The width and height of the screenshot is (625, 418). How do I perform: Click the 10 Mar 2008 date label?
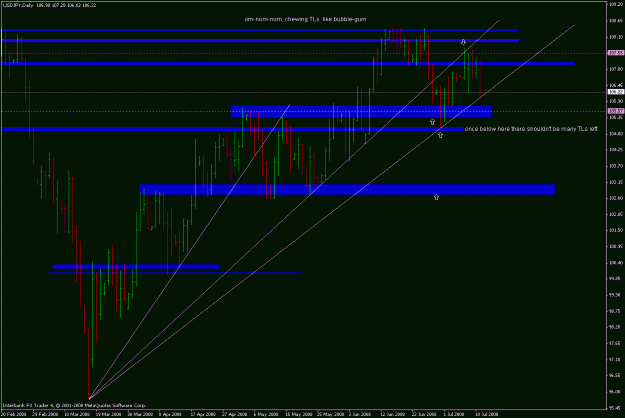tap(77, 414)
